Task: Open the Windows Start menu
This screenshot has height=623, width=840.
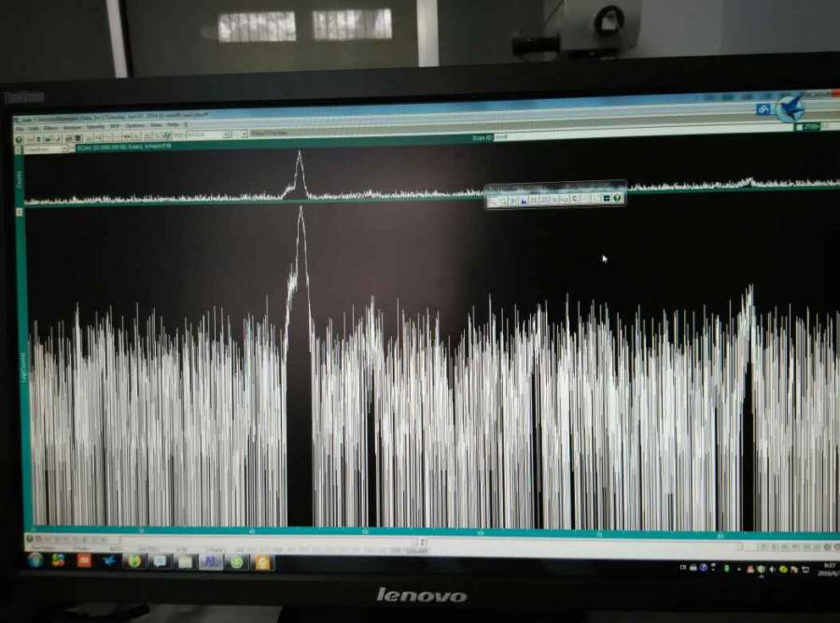Action: point(35,560)
